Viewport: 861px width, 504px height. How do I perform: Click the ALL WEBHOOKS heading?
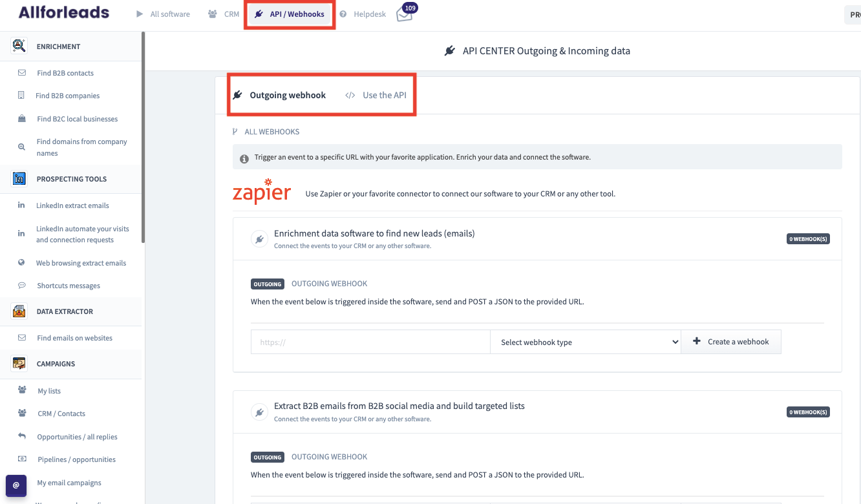[271, 132]
